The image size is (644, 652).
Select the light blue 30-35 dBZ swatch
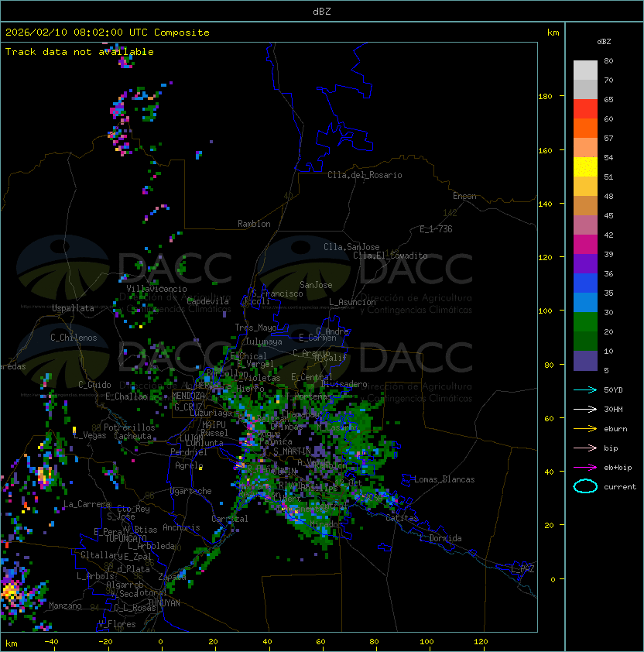pyautogui.click(x=585, y=302)
